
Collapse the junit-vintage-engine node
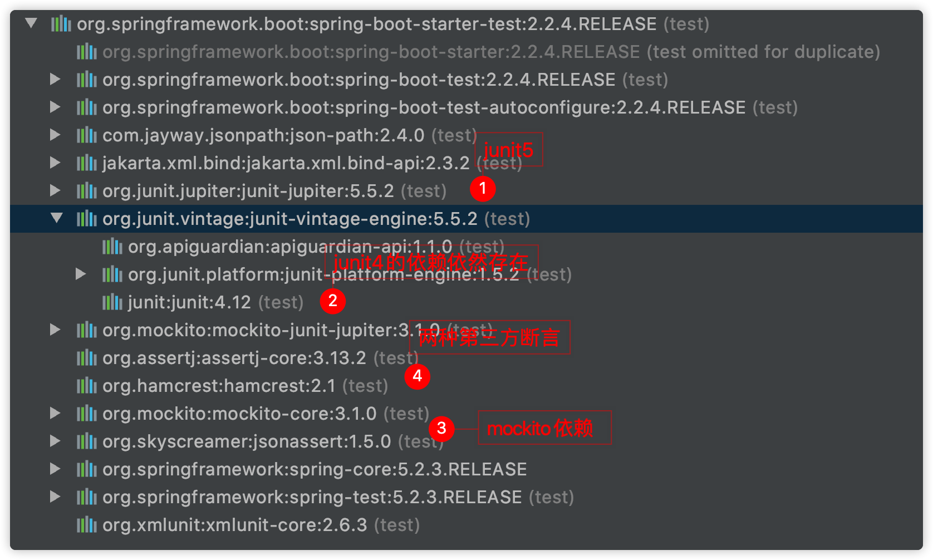(x=56, y=219)
